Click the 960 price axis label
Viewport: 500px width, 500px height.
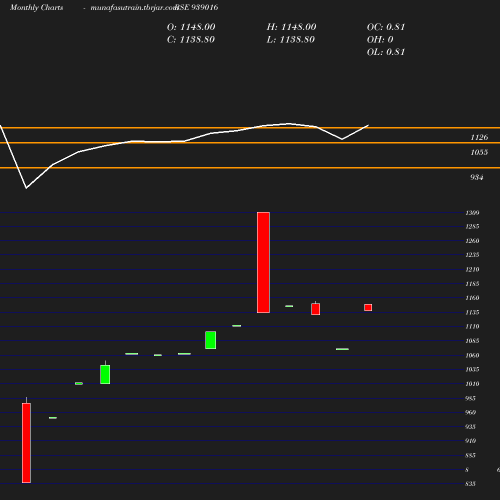pos(470,413)
